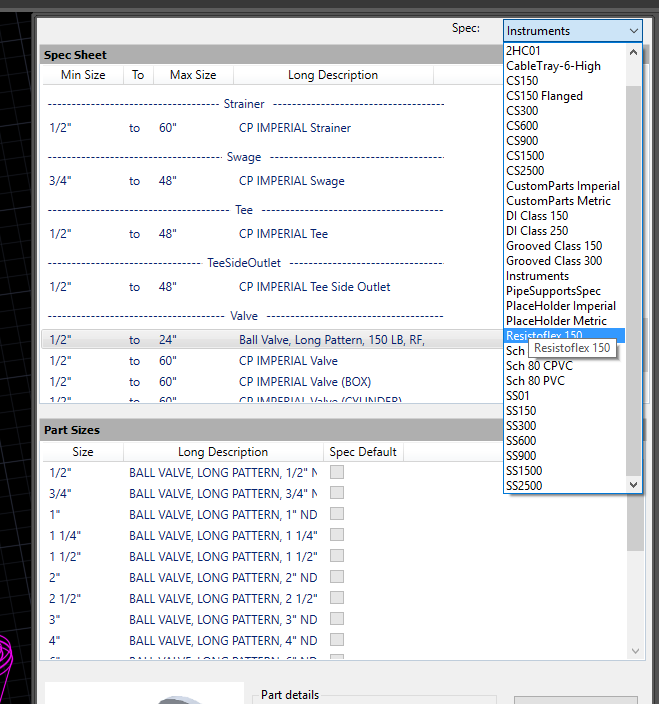Click Part Sizes Long Description header
This screenshot has width=659, height=704.
(223, 452)
